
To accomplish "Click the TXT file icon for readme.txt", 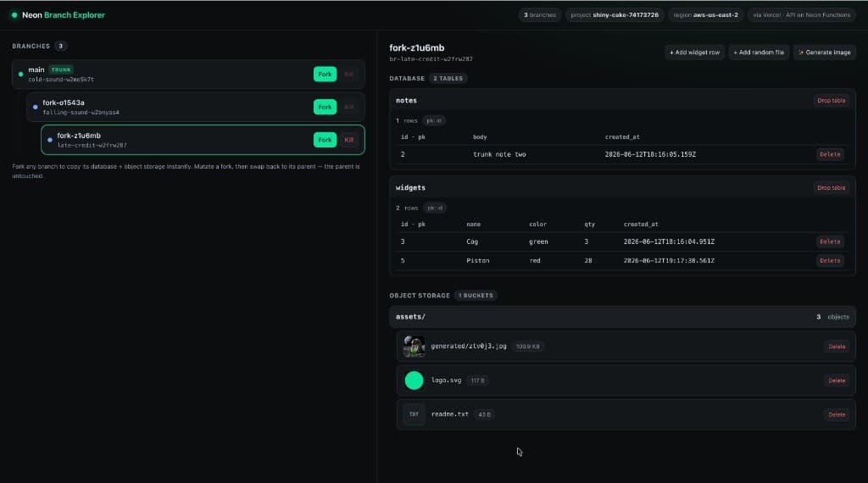I will [414, 414].
